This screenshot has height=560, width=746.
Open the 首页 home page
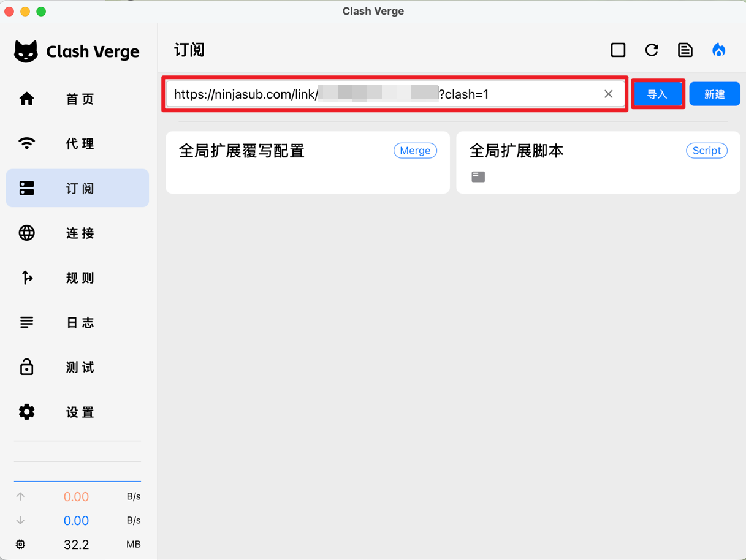point(77,99)
